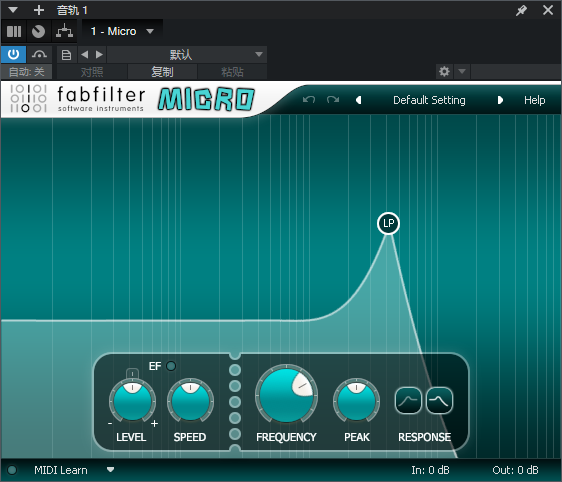Open the 默认 preset dropdown
The height and width of the screenshot is (482, 562).
pos(187,54)
